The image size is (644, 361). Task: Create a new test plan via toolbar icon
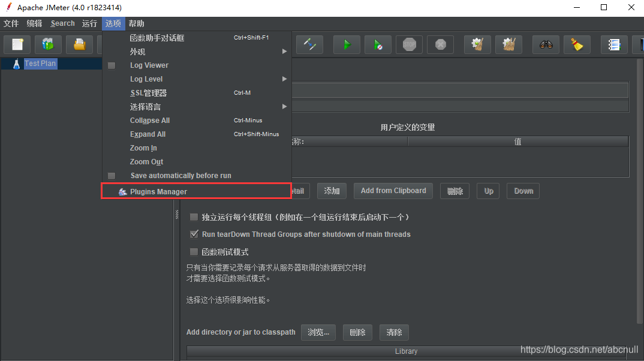(x=17, y=44)
